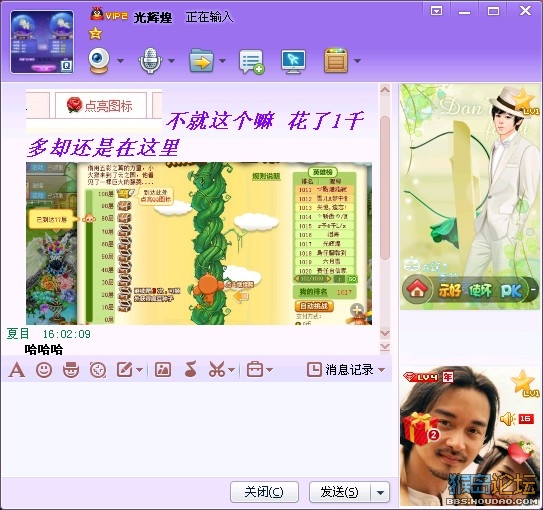543x510 pixels.
Task: Click PK on QQ show panel
Action: point(511,290)
